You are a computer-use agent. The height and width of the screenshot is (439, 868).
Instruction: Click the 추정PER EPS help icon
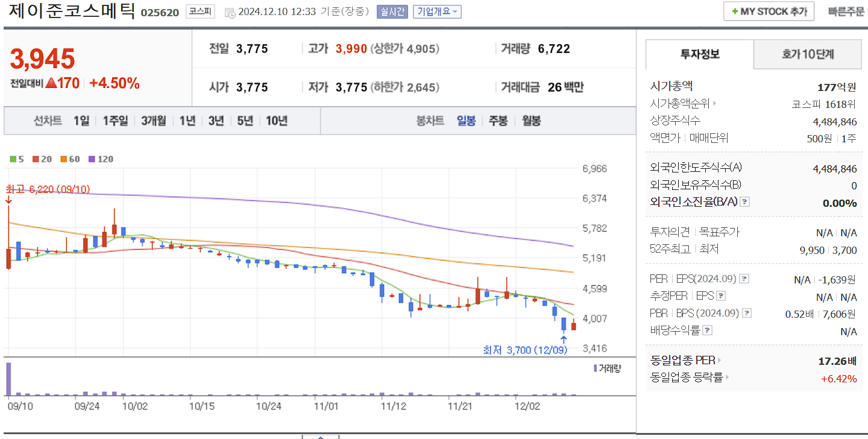pos(721,295)
